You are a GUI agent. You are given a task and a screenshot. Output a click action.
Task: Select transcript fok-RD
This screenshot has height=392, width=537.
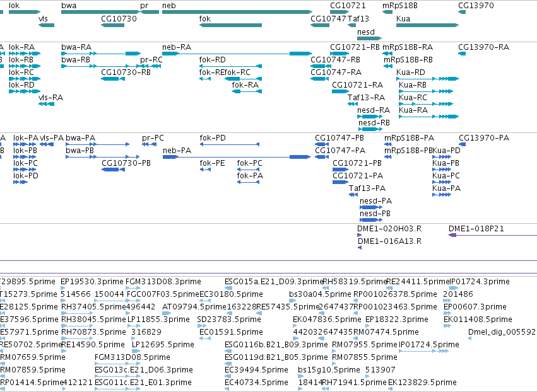212,59
